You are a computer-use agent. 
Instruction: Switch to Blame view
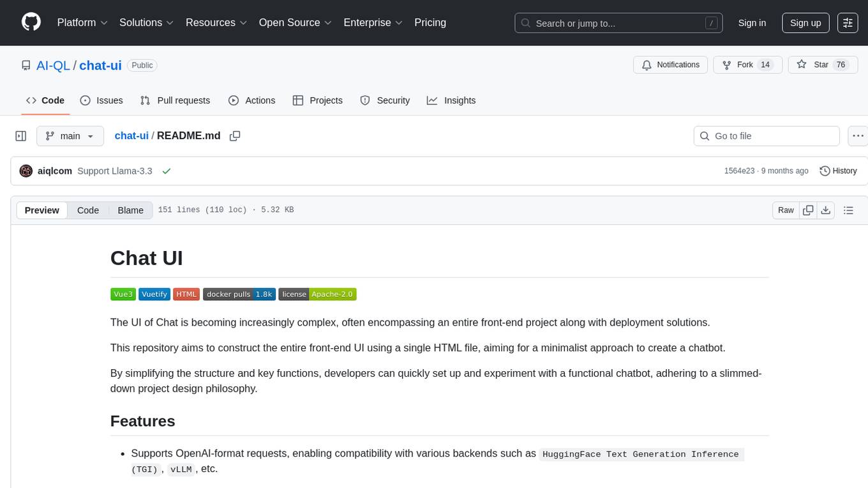point(130,210)
